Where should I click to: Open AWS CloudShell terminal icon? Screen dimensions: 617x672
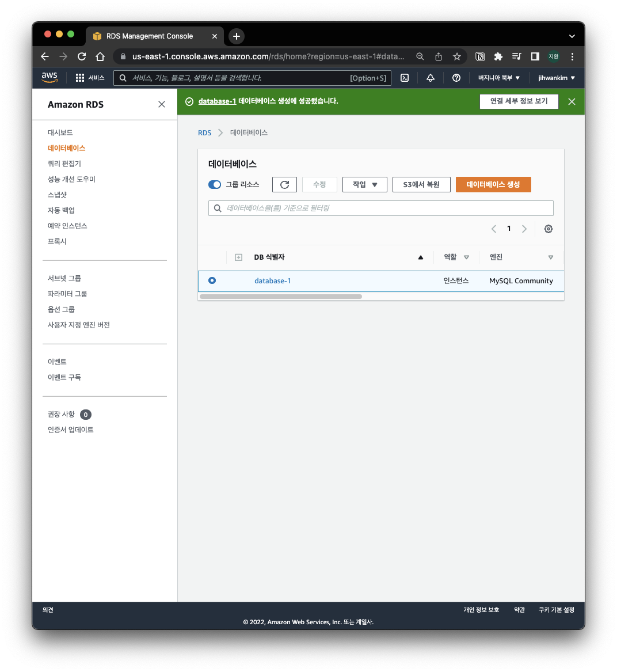[x=405, y=78]
